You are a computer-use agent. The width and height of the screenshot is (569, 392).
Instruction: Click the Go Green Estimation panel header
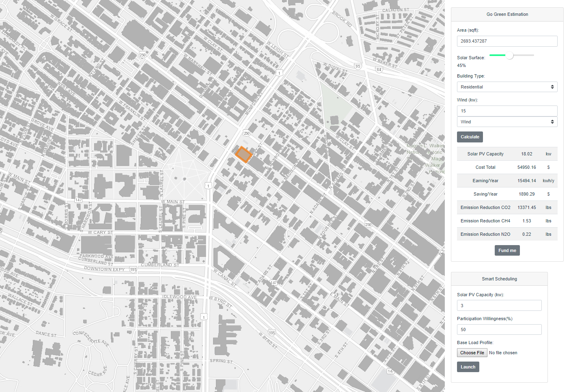507,14
